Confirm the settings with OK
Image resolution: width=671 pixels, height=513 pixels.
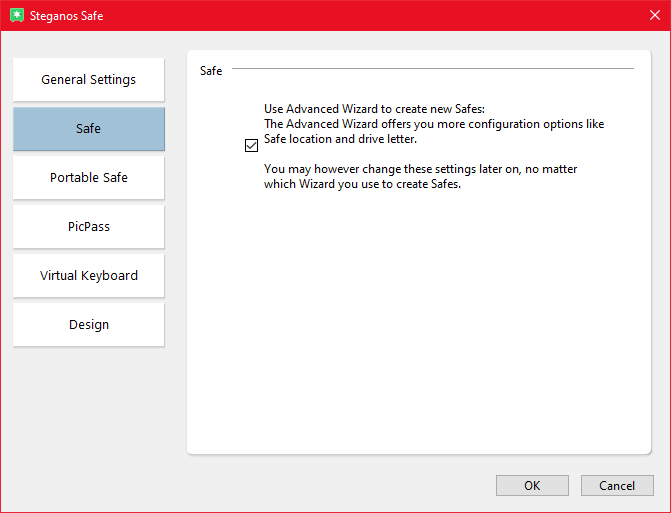tap(532, 486)
